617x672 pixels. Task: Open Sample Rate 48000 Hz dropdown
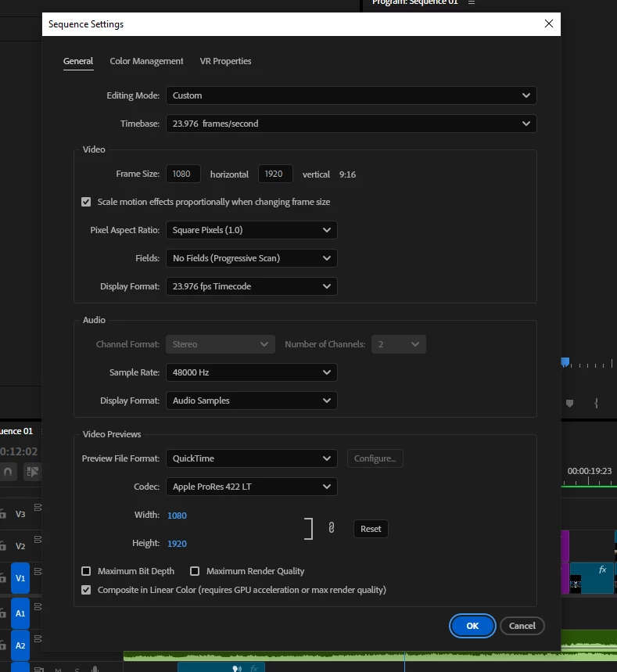click(252, 372)
